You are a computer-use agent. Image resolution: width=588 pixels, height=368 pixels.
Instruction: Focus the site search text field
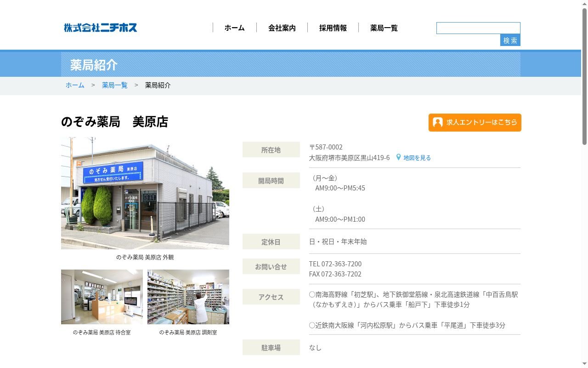(478, 28)
